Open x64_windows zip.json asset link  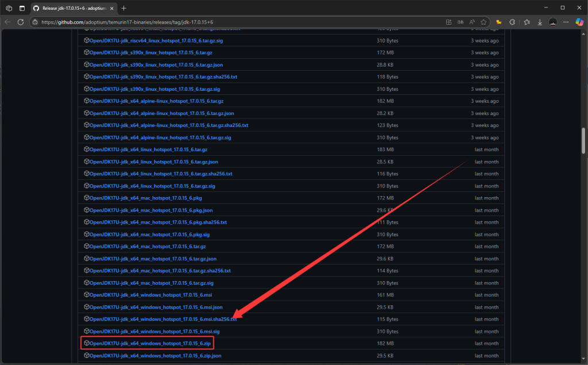155,356
